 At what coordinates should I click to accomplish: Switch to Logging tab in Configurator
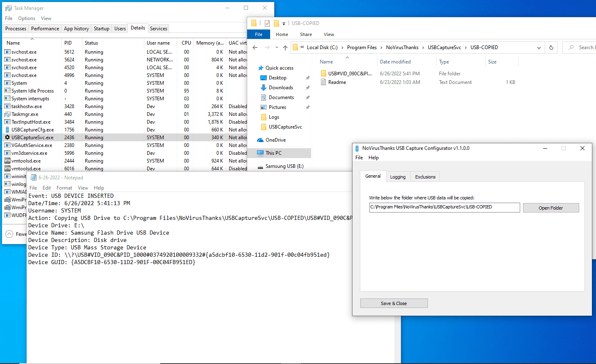click(x=398, y=177)
